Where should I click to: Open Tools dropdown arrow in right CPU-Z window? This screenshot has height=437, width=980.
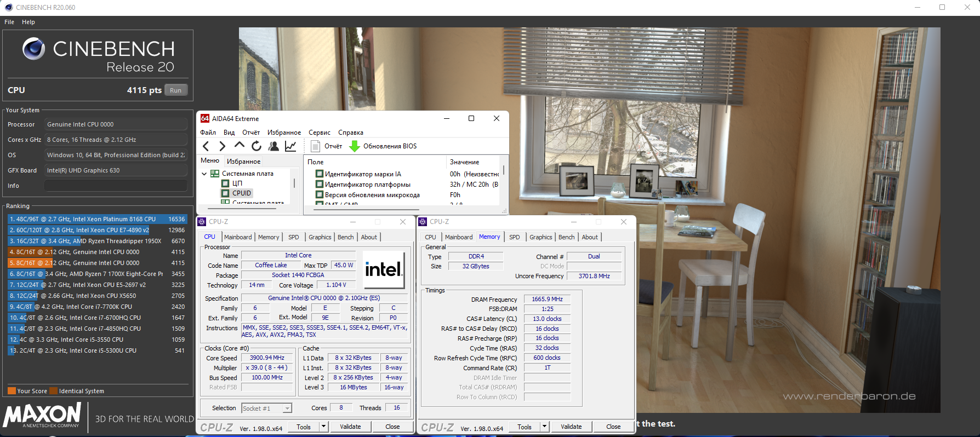(544, 427)
